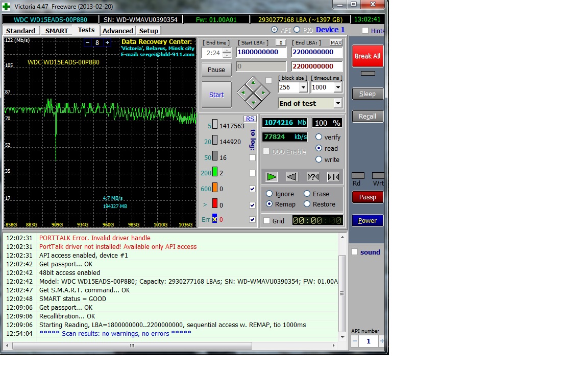
Task: Click the forward sequential scan play icon
Action: pos(272,177)
